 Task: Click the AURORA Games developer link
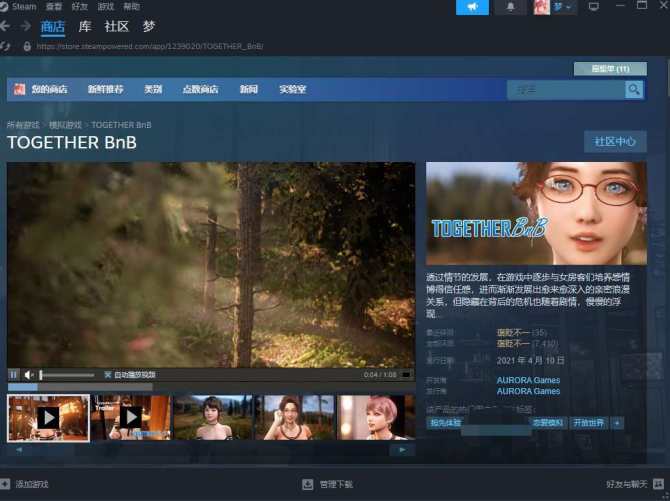(528, 380)
